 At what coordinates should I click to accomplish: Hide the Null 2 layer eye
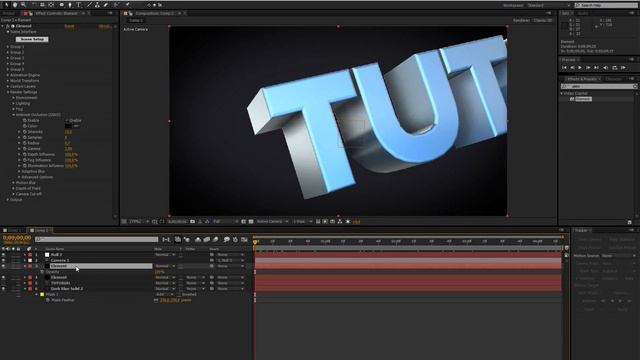point(4,255)
